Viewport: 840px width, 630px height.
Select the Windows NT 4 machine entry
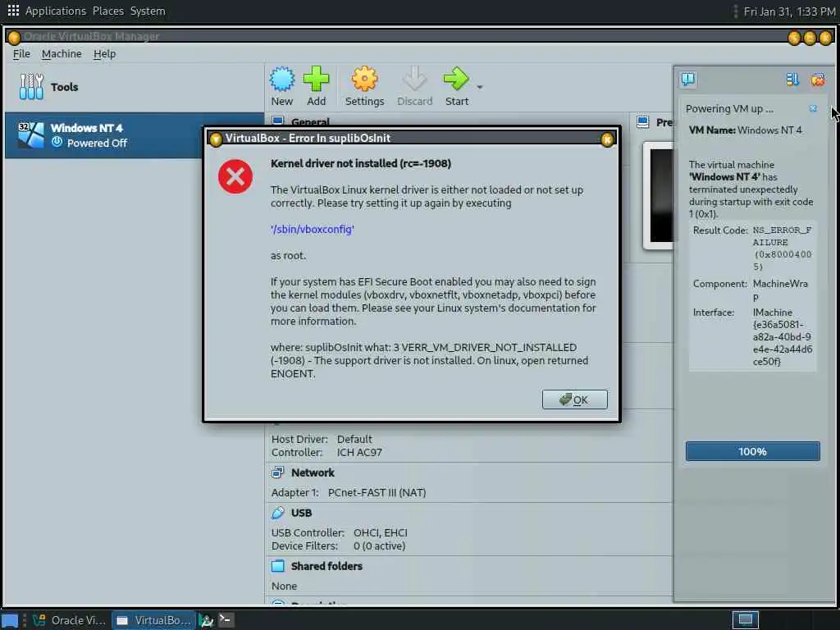pyautogui.click(x=134, y=135)
